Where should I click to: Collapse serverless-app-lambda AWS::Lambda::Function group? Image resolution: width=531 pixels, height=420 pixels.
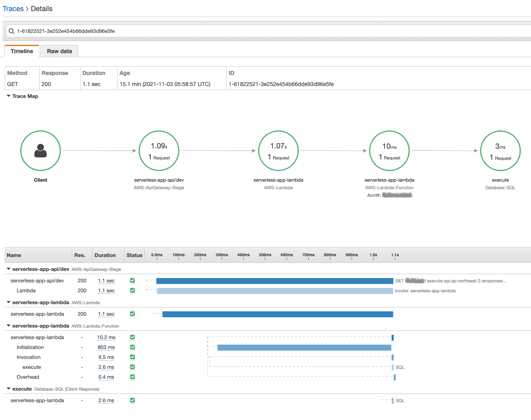tap(9, 326)
